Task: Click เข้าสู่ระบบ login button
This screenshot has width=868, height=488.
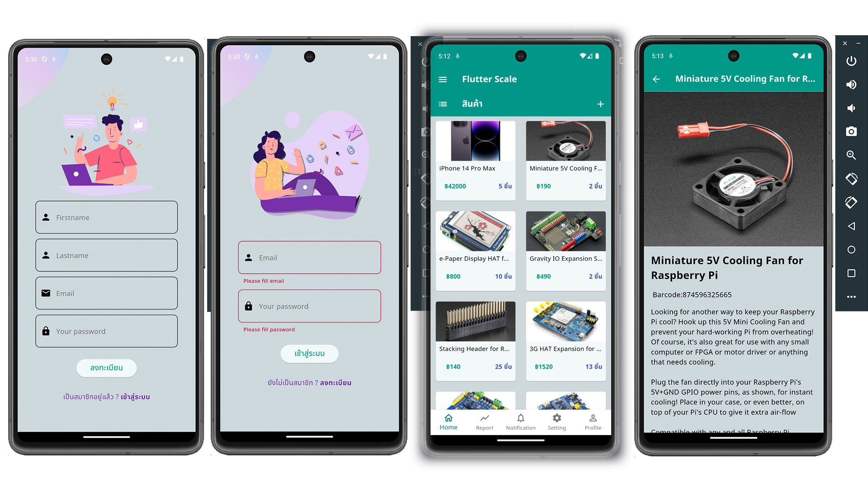Action: click(x=309, y=353)
